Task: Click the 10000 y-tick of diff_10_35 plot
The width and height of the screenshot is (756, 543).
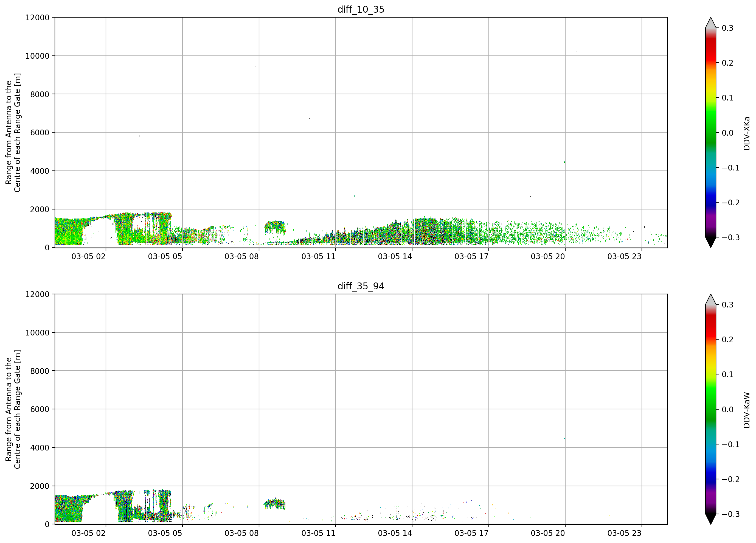Action: 37,56
